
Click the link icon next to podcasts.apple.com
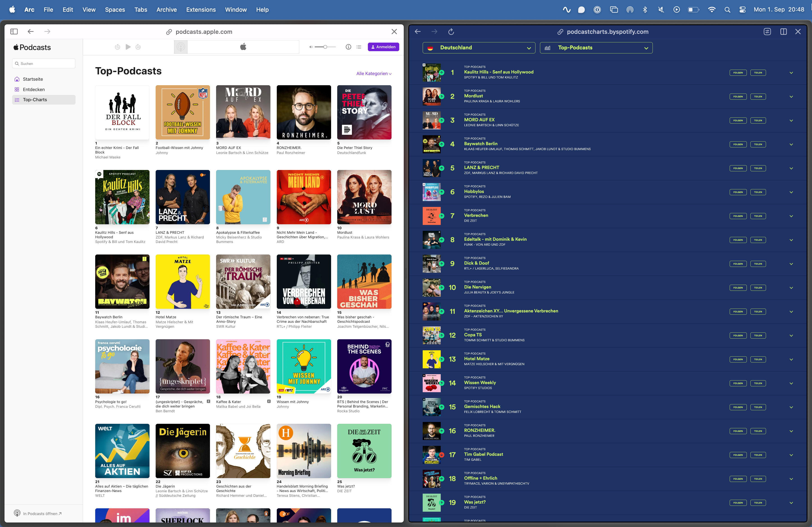pos(169,32)
